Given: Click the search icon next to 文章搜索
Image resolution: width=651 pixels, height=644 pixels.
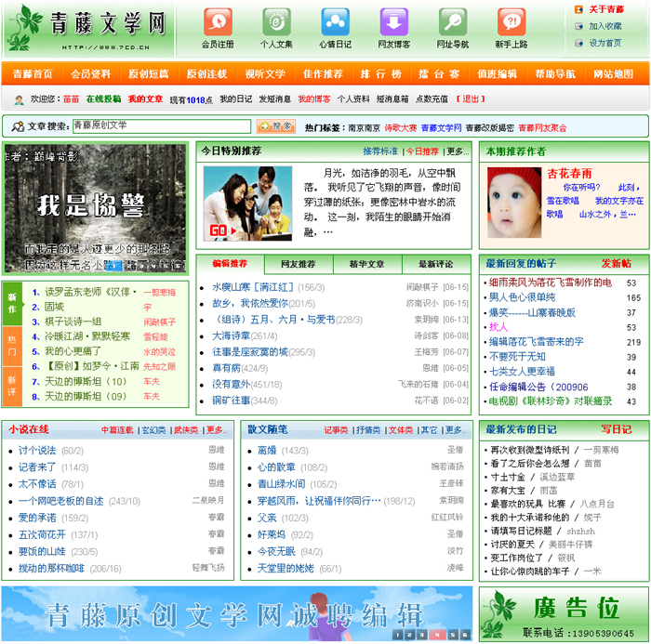Looking at the screenshot, I should [18, 126].
